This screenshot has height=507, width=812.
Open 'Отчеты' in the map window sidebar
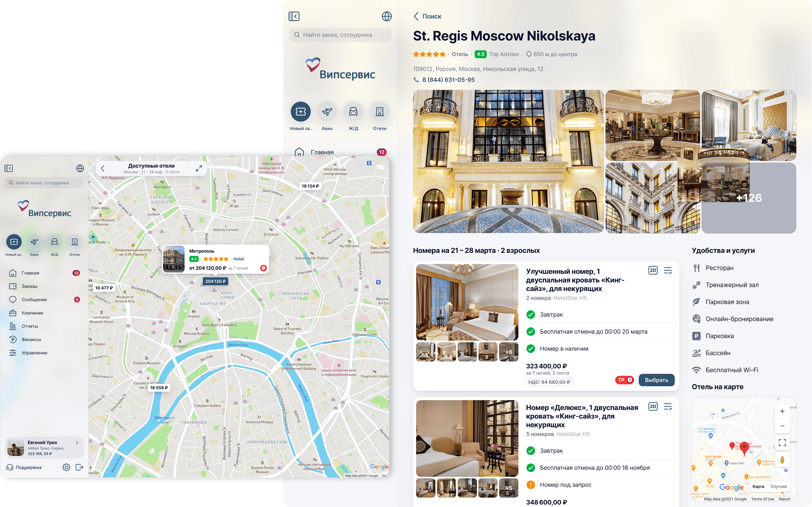44,326
